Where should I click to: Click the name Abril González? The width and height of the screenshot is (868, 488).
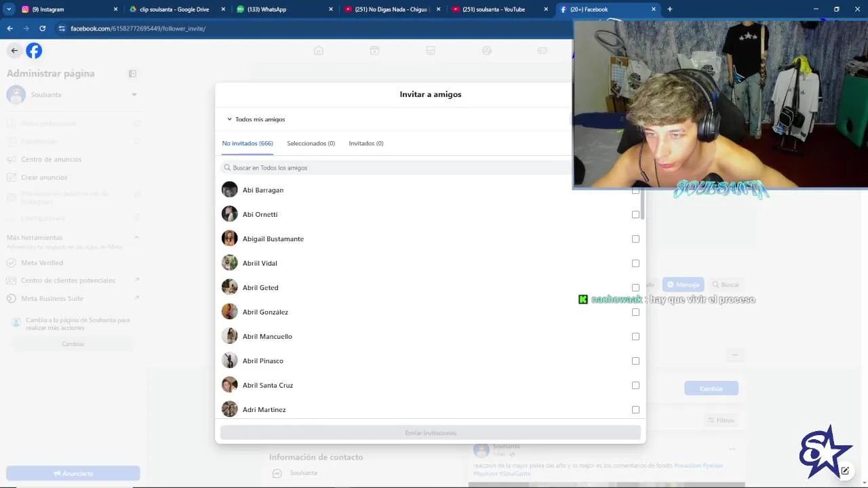[x=265, y=312]
